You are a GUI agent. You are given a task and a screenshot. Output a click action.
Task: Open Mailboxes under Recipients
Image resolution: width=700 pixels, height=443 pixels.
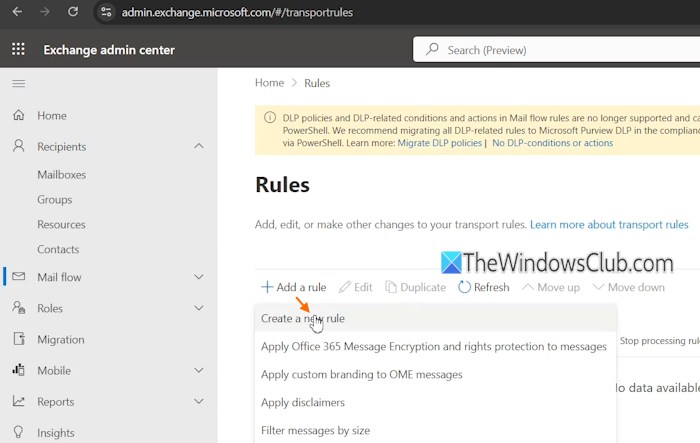[x=62, y=175]
